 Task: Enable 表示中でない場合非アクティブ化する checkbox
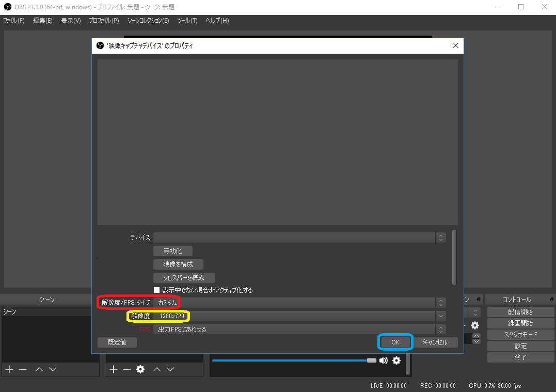(x=157, y=290)
